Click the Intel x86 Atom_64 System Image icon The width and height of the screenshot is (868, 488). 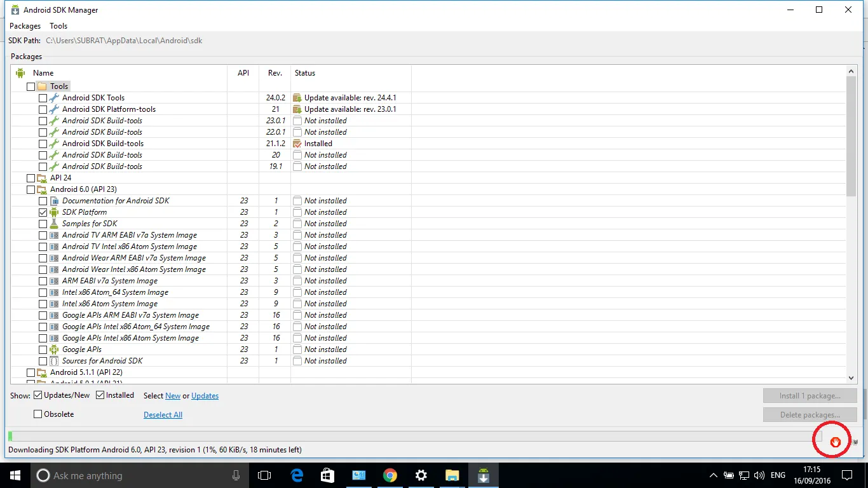tap(54, 292)
